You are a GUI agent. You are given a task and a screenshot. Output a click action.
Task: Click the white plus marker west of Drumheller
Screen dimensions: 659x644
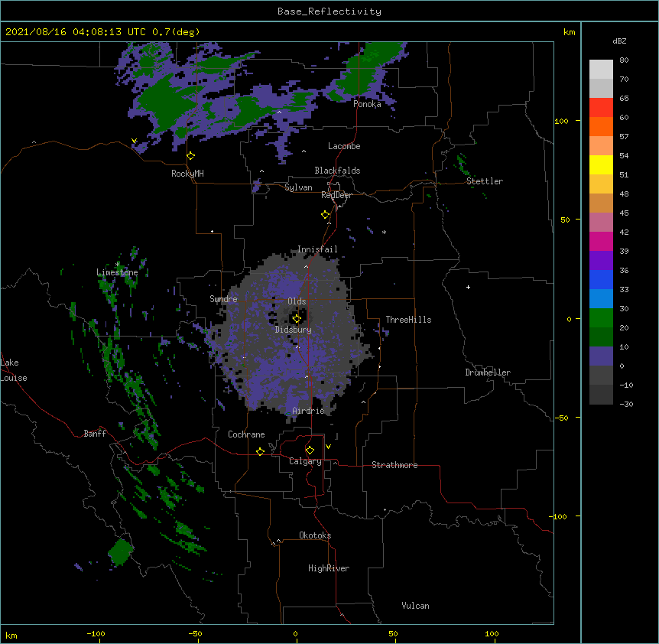(468, 287)
